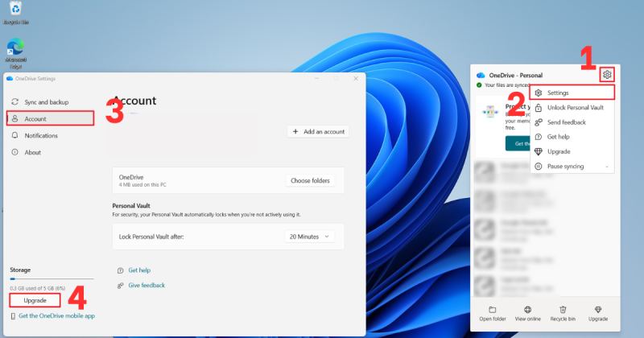Select Get help in the gear menu

tap(572, 137)
